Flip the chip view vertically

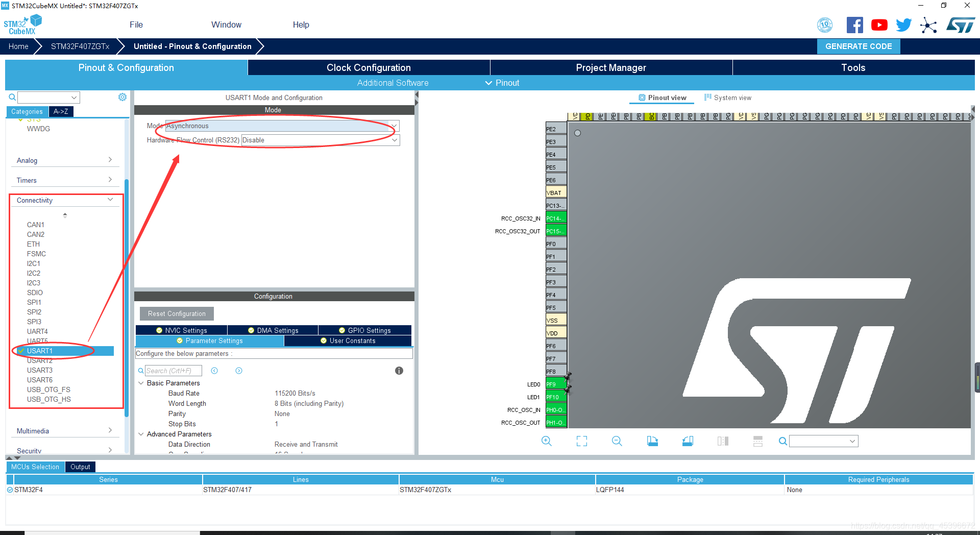point(758,441)
